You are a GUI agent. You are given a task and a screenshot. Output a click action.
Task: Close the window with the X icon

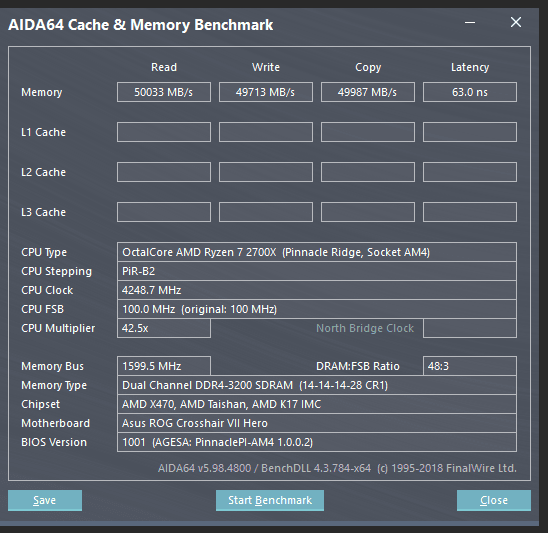516,22
